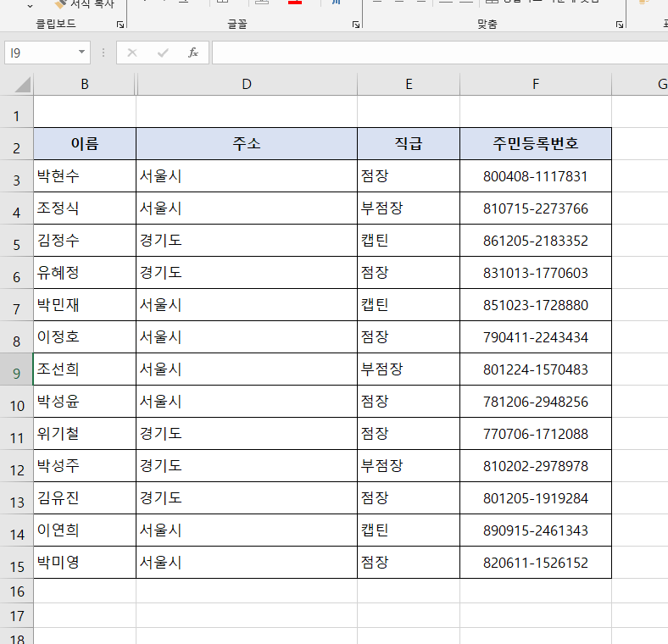The width and height of the screenshot is (668, 644).
Task: Expand the Name Box dropdown arrow
Action: point(81,52)
